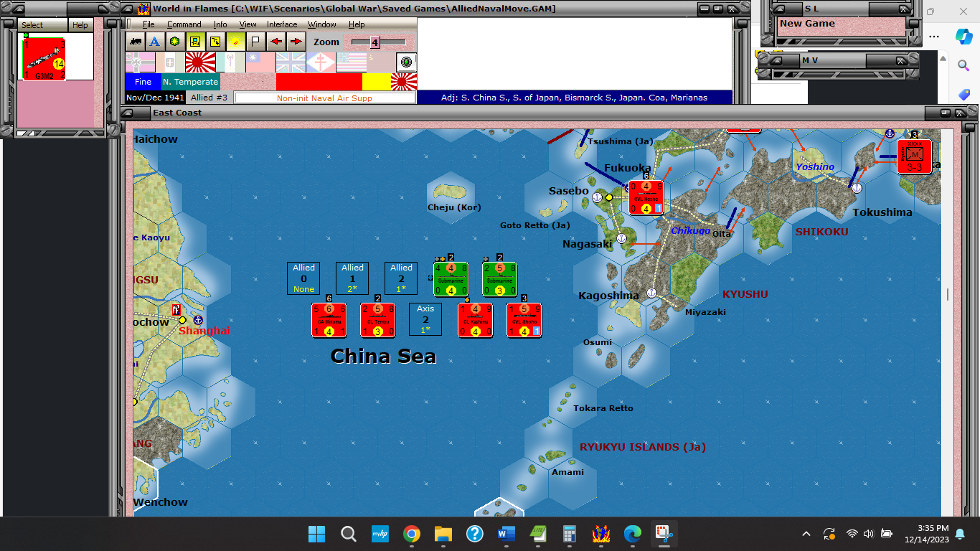
Task: Click the Nov/Dec 1941 turn date
Action: [x=156, y=98]
